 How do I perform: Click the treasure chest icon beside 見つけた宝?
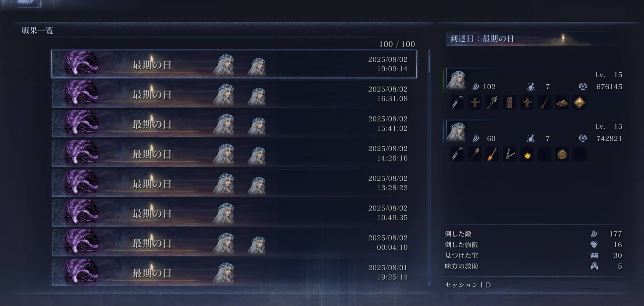pyautogui.click(x=594, y=256)
